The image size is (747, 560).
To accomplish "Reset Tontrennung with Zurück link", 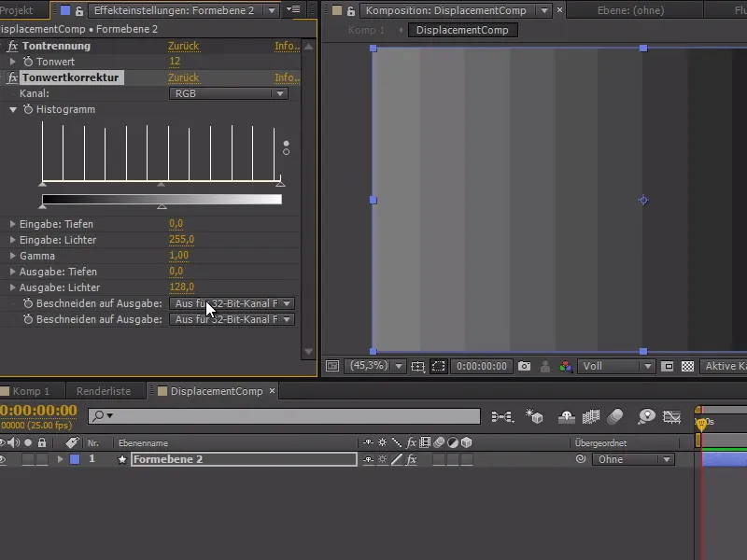I will (x=183, y=46).
